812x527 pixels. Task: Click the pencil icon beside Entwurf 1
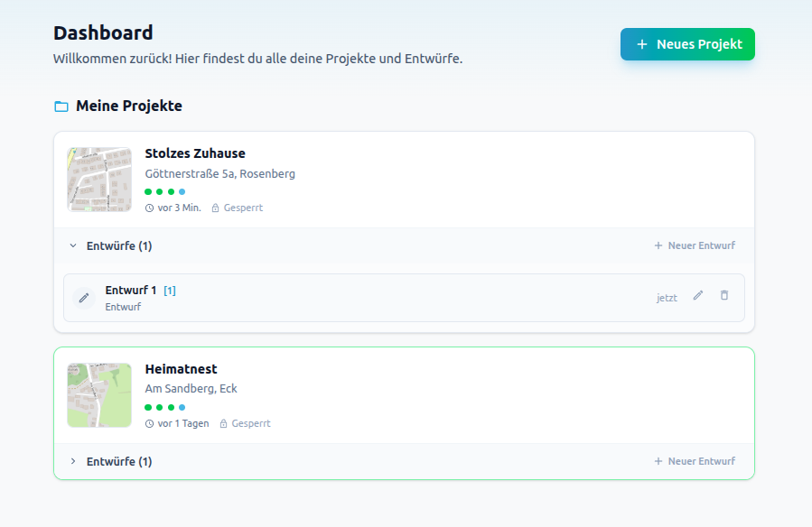(696, 295)
